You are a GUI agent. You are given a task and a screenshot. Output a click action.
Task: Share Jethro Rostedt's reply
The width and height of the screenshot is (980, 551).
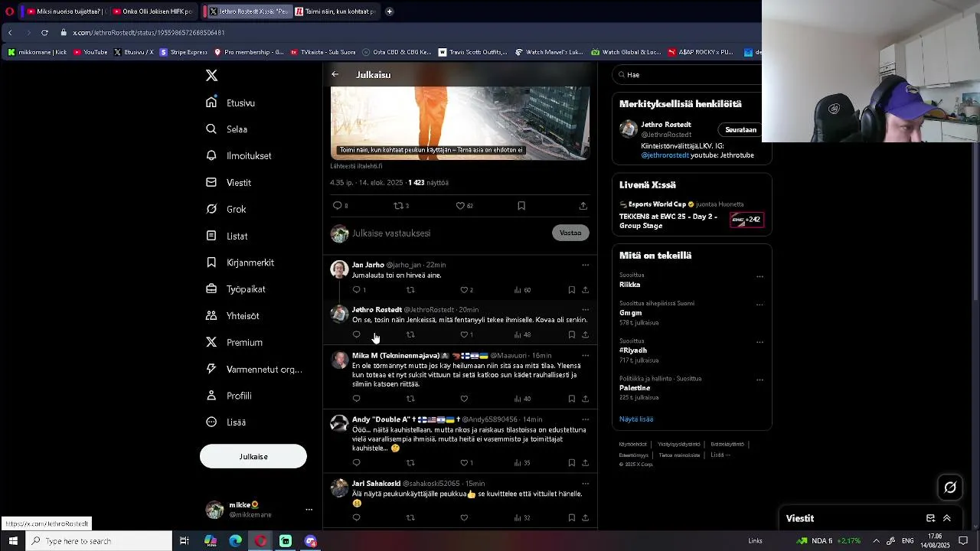(585, 334)
